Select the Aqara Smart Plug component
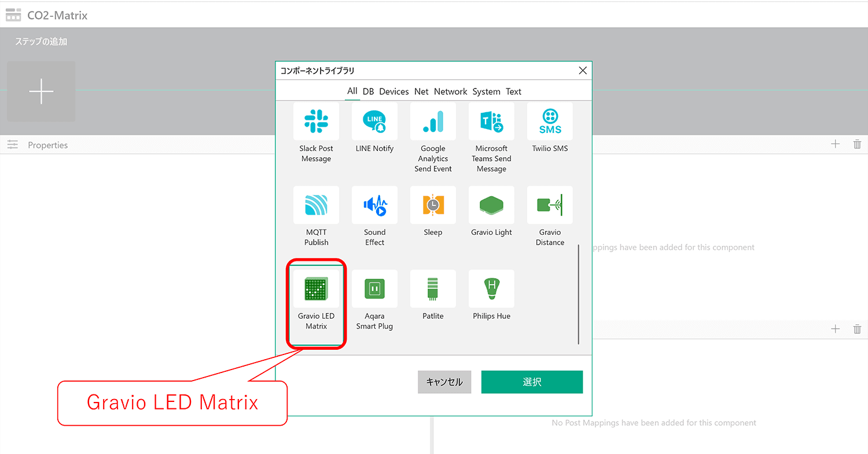The image size is (868, 454). 374,301
